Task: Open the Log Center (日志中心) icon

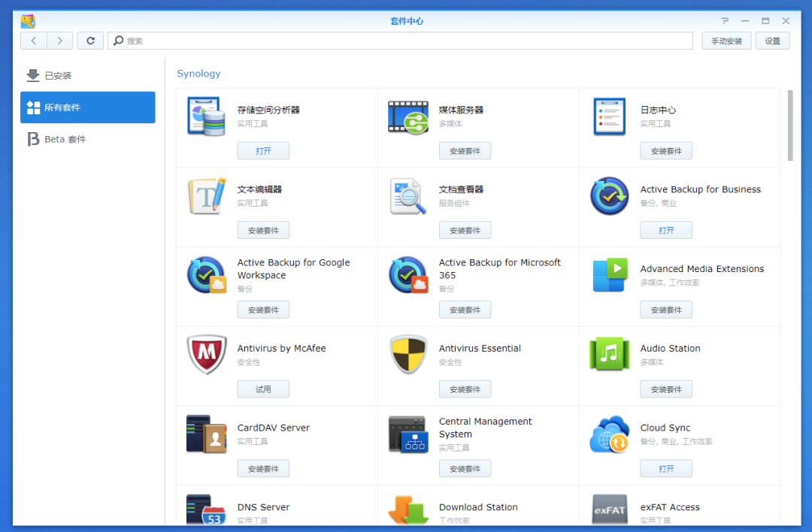Action: (609, 116)
